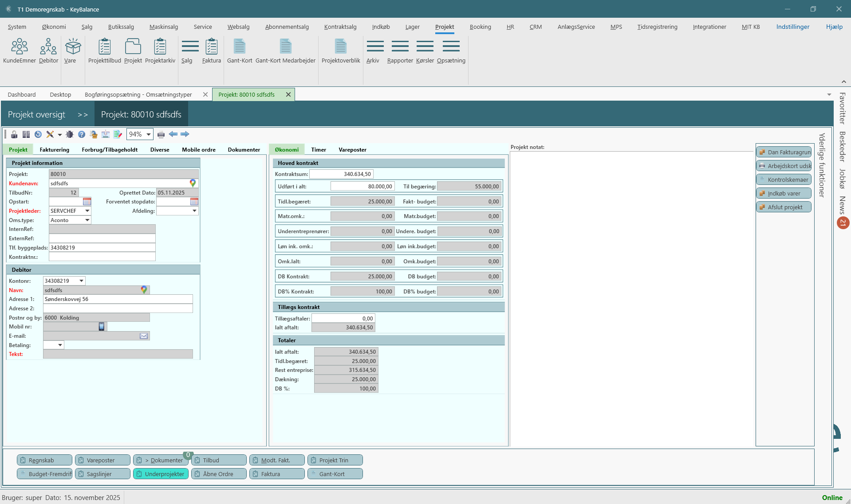Go to previous project with left arrow

pos(173,134)
